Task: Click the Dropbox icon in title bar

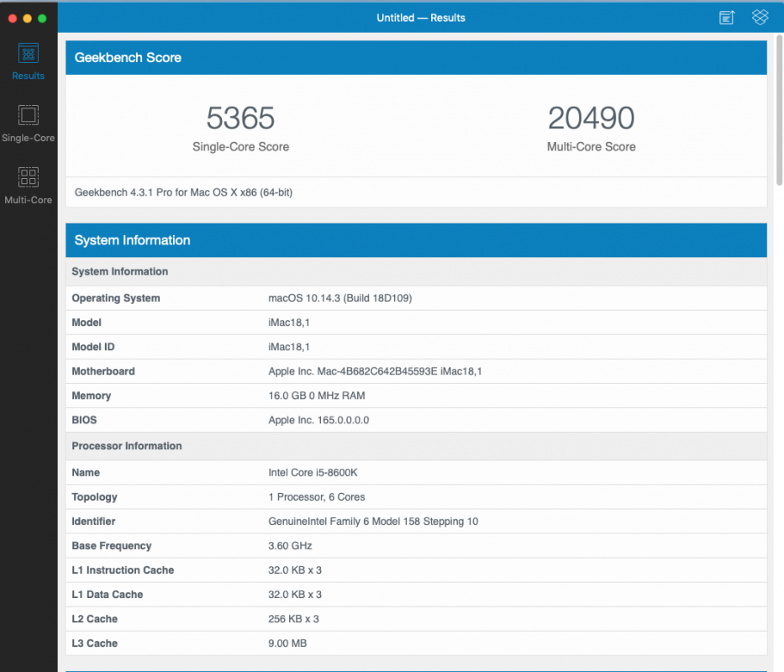Action: [760, 18]
